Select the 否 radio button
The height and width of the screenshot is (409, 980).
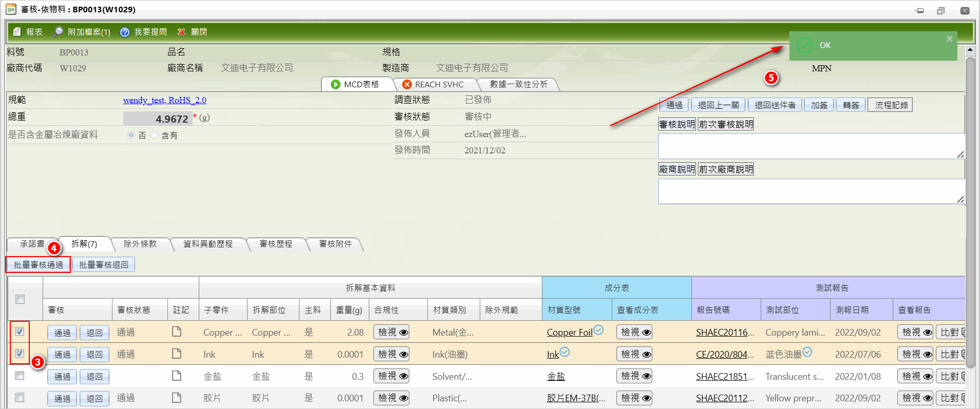131,134
